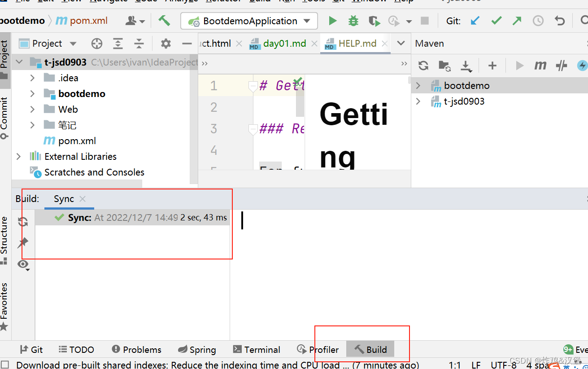Screen dimensions: 588x369
Task: Run the BootdemoApplication with the green play icon
Action: [x=332, y=21]
